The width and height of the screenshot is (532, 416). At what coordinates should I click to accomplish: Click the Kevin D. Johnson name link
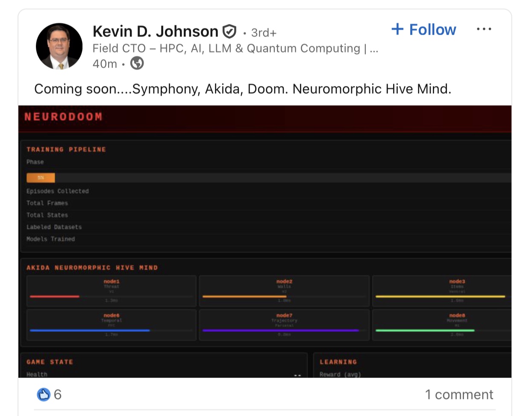(156, 32)
